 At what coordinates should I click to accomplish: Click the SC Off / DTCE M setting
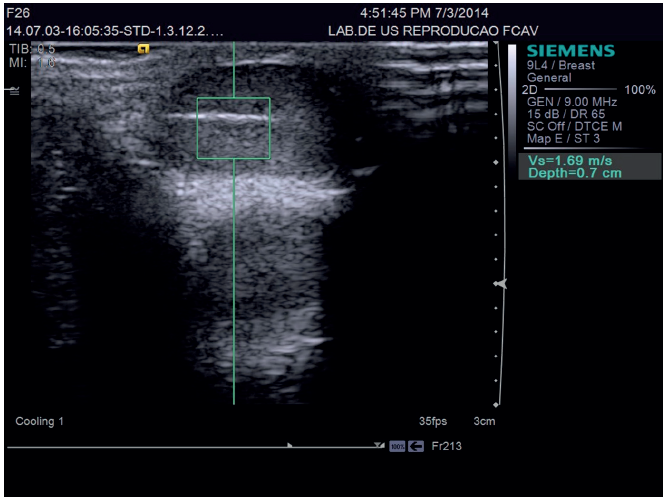[x=575, y=126]
